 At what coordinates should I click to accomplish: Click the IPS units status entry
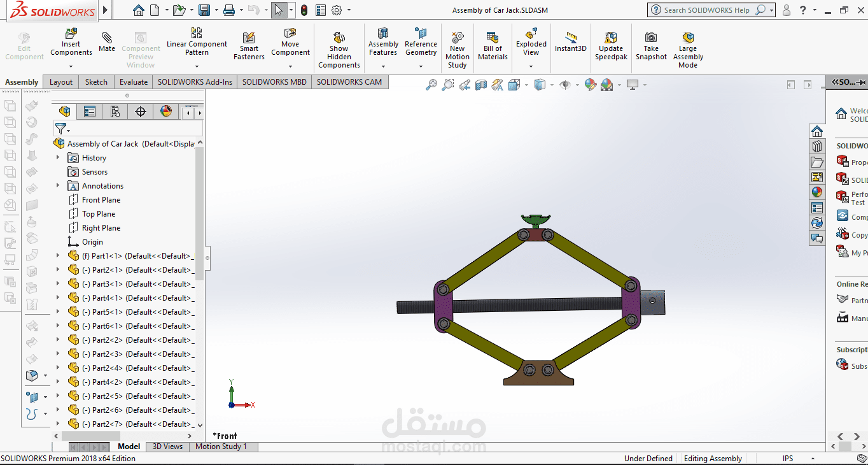(788, 458)
